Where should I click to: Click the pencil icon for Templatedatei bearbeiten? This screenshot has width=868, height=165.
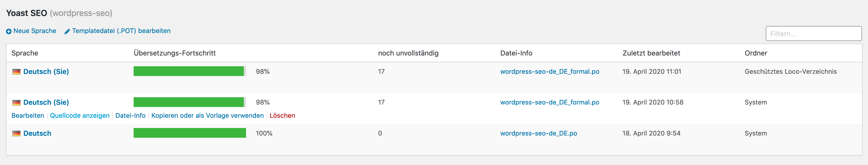click(x=67, y=31)
